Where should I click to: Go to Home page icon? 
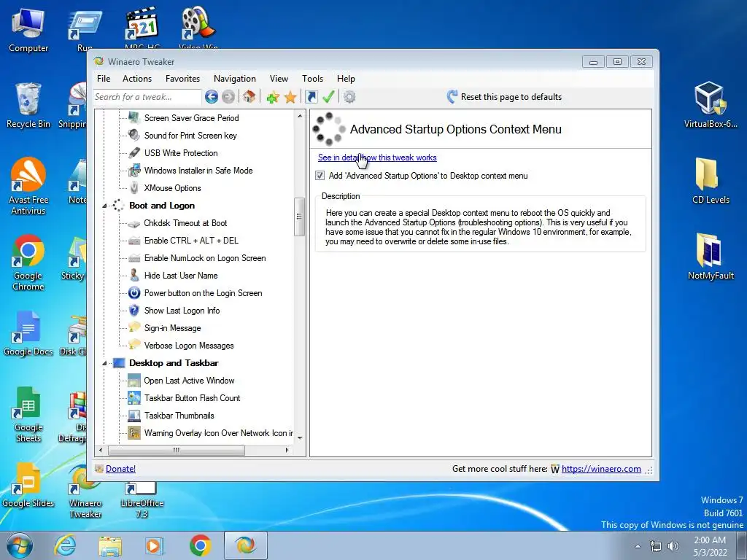[249, 97]
